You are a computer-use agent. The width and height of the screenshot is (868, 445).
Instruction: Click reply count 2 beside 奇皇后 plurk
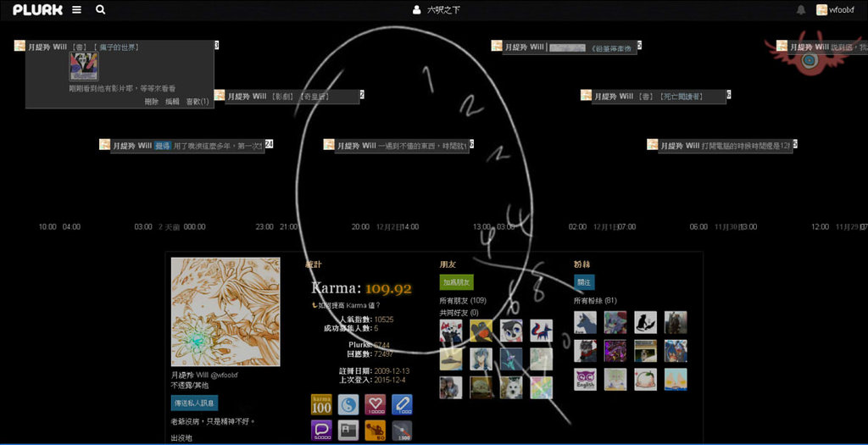point(362,95)
